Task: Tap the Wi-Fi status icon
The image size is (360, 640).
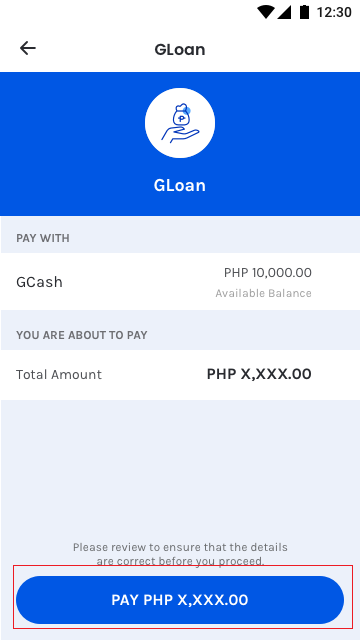Action: [265, 12]
